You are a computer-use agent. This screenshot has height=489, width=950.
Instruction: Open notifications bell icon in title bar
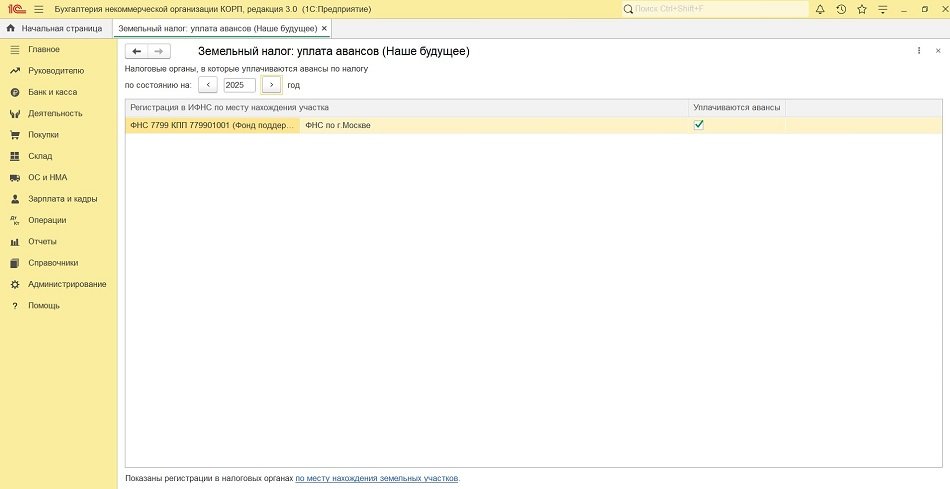(x=820, y=9)
